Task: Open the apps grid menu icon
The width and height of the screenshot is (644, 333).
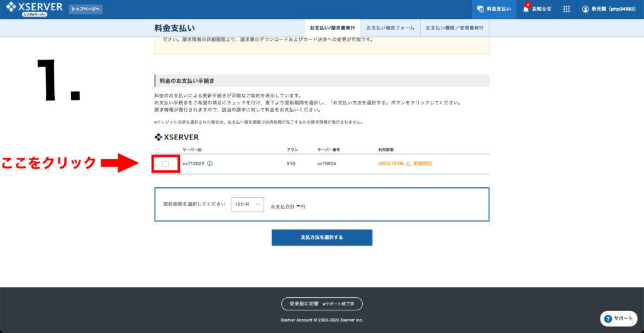Action: pos(566,9)
